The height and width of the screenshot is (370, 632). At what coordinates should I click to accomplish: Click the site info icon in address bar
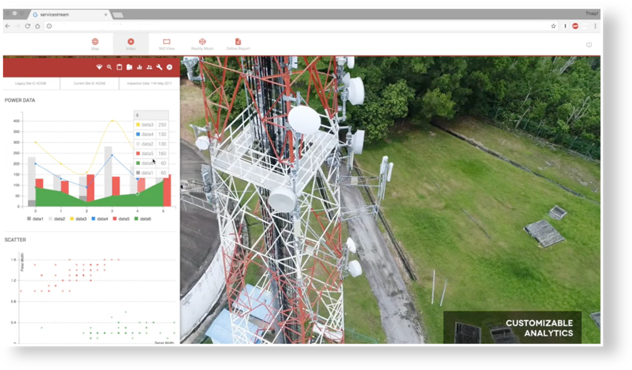[49, 26]
